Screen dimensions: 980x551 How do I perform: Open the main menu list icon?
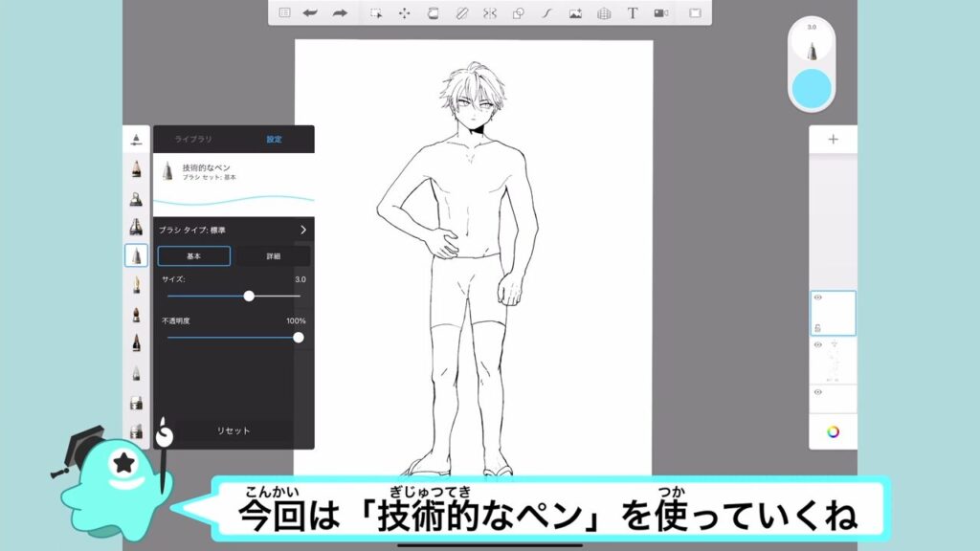(284, 13)
